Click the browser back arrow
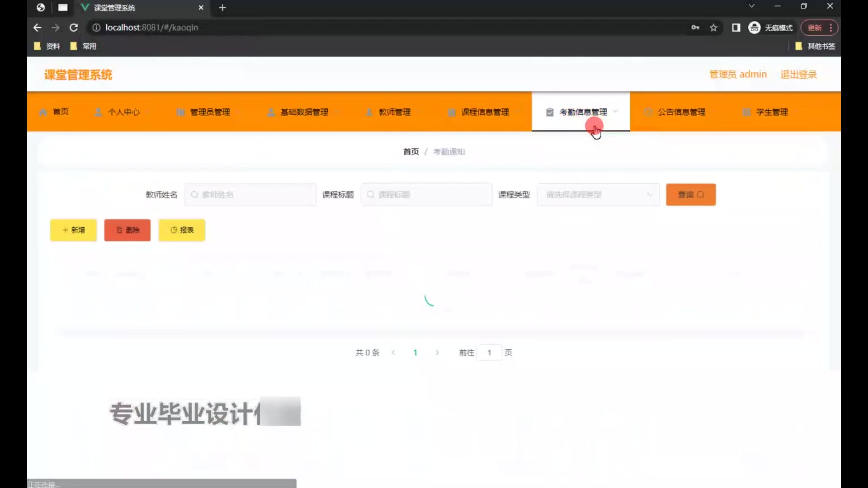The width and height of the screenshot is (868, 488). click(37, 28)
